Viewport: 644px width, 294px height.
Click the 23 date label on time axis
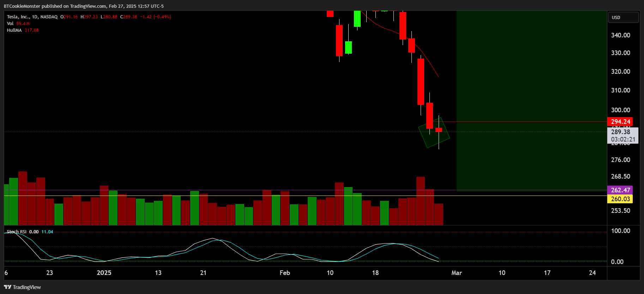click(x=49, y=272)
